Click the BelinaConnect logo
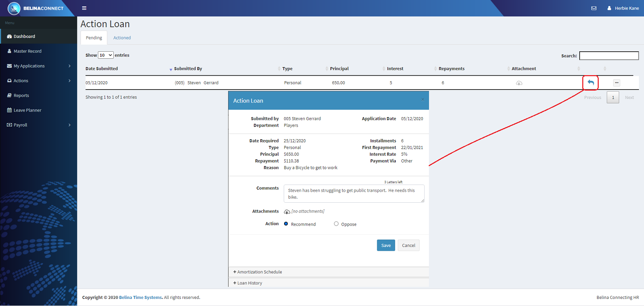Image resolution: width=644 pixels, height=306 pixels. tap(36, 8)
